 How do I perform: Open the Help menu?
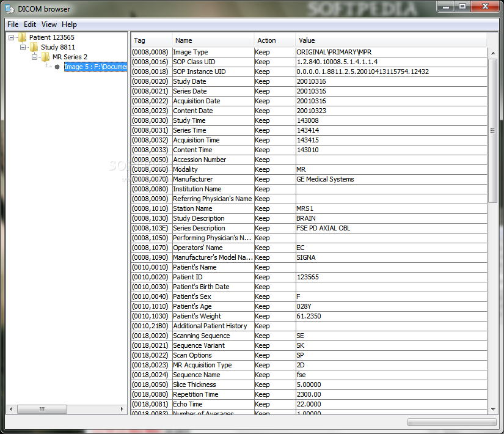coord(69,24)
